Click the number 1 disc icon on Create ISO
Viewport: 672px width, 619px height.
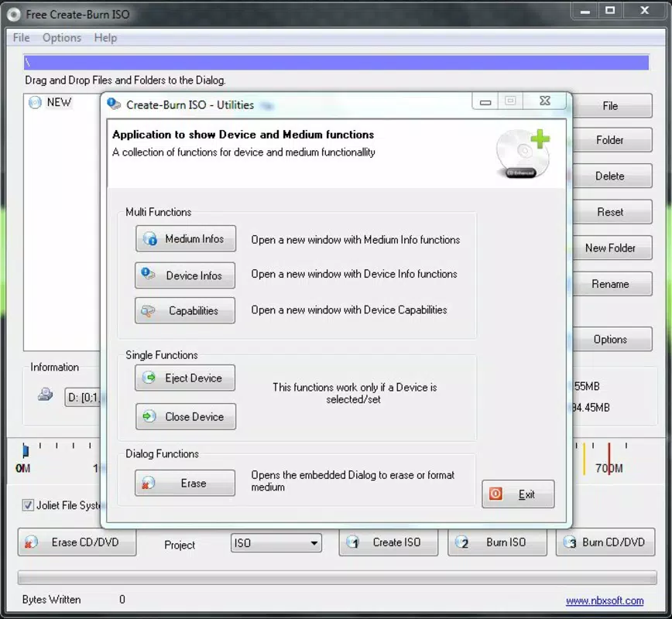pyautogui.click(x=353, y=542)
